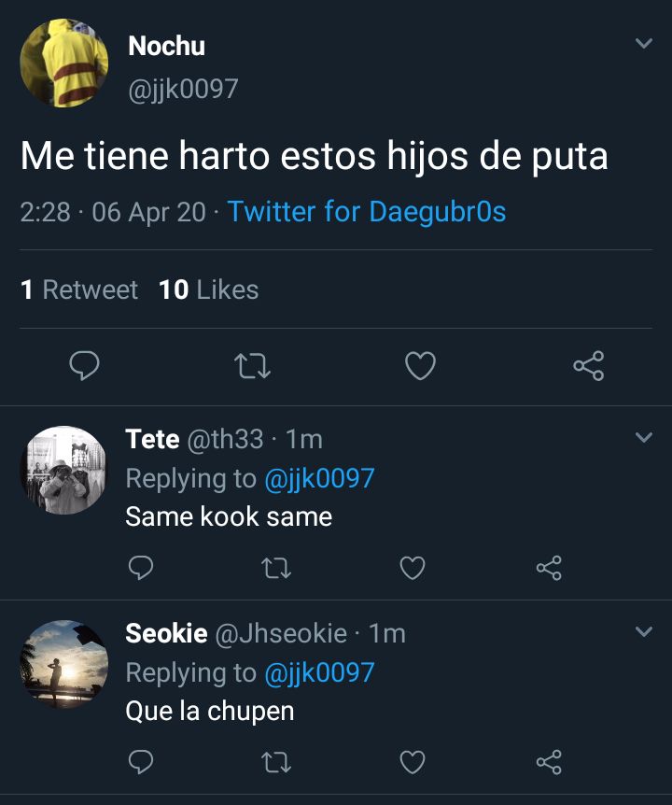
Task: Reply to Seokie's comment
Action: point(141,762)
